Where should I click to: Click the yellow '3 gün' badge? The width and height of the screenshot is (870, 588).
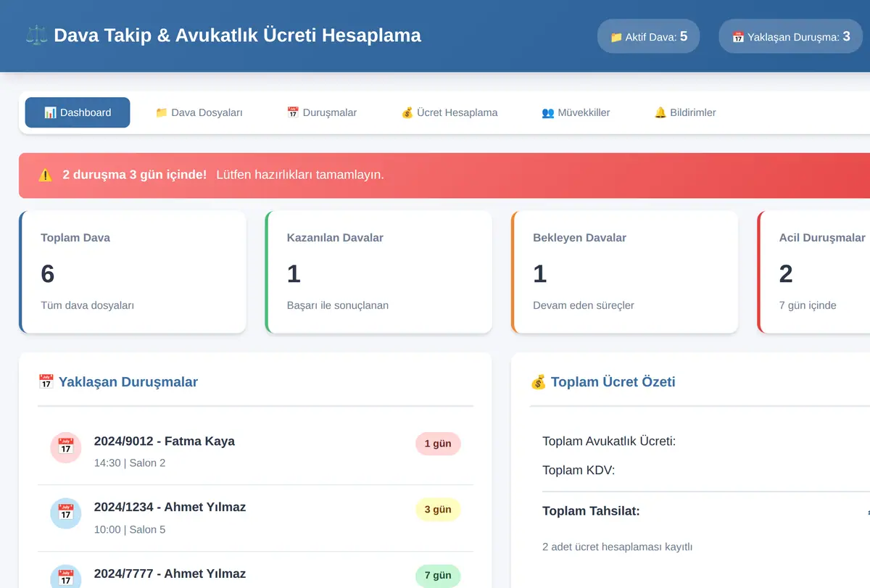(438, 510)
